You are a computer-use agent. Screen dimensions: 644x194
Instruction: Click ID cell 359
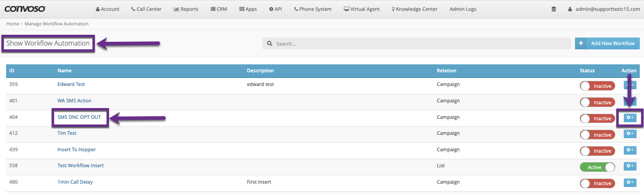click(13, 84)
